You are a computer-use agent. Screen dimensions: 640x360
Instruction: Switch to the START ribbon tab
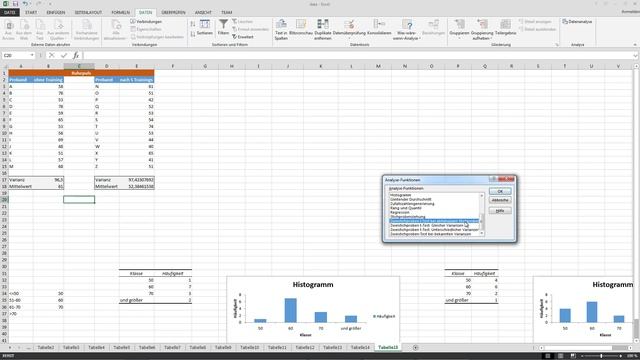tap(31, 13)
